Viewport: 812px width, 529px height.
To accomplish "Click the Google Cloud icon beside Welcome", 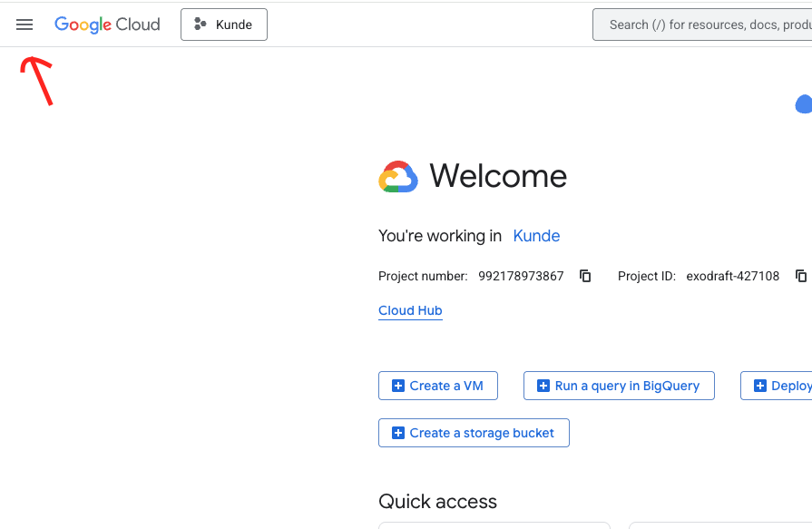I will [397, 176].
